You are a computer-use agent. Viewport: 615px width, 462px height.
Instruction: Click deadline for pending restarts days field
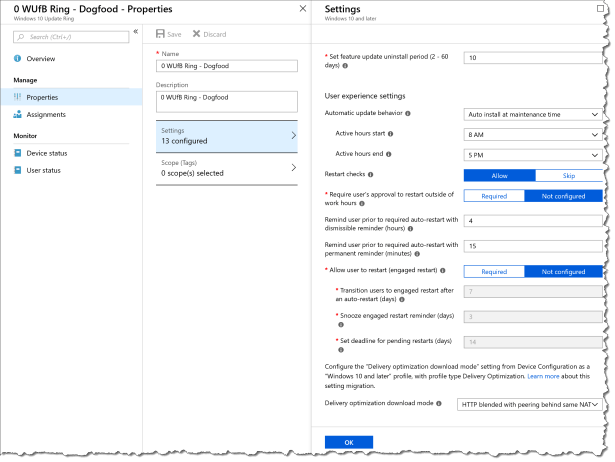[x=533, y=342]
